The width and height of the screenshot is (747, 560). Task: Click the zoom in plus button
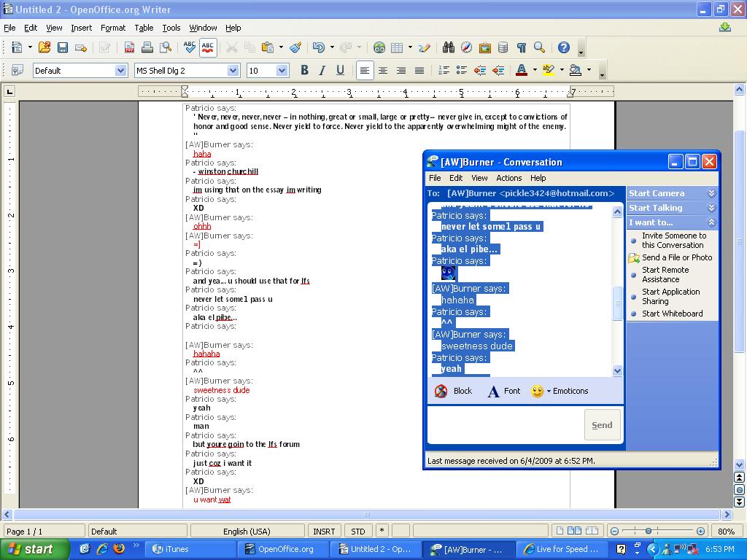point(700,531)
